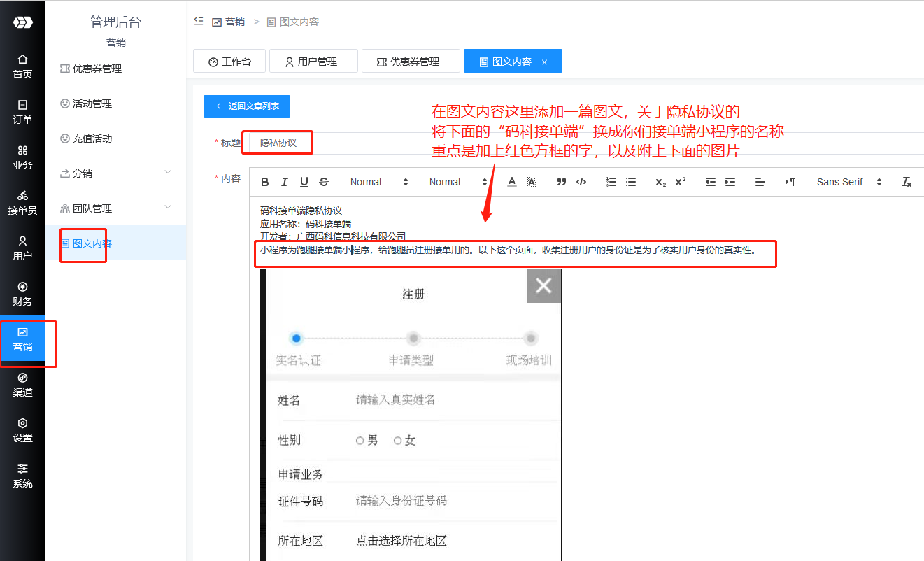The width and height of the screenshot is (924, 561).
Task: Click the text background color icon
Action: [532, 182]
